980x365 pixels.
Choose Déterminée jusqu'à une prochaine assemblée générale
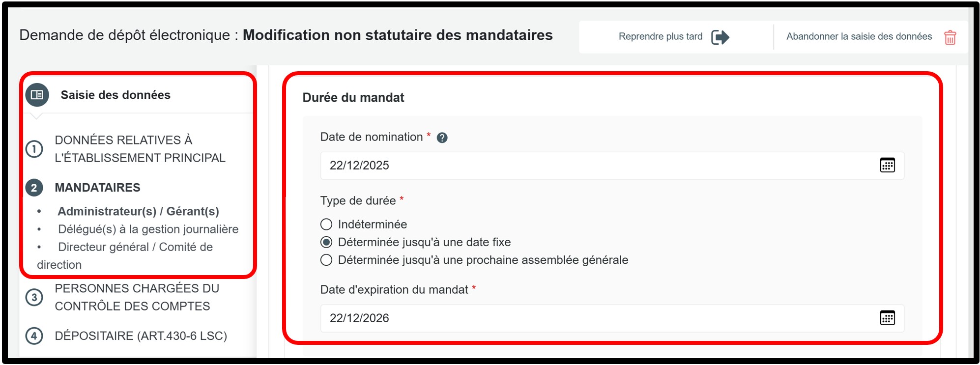click(x=326, y=260)
